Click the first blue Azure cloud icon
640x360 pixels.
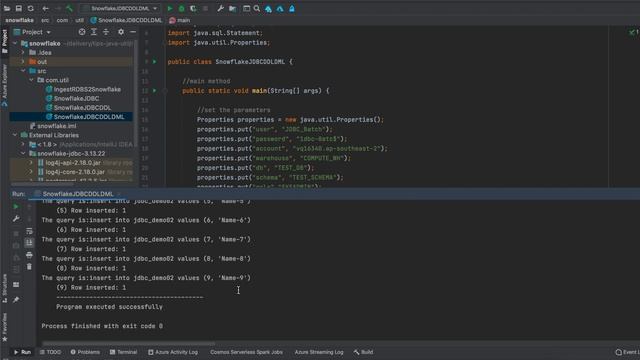point(268,9)
